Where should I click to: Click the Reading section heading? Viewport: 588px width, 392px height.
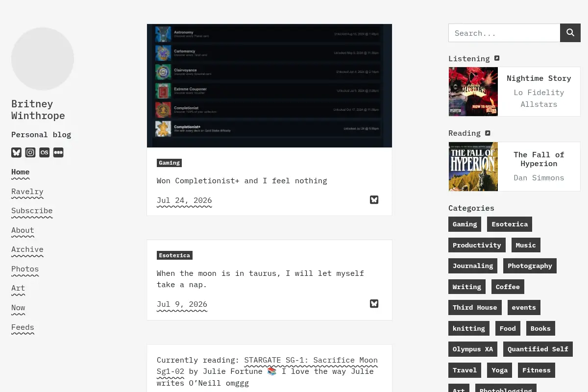coord(465,133)
